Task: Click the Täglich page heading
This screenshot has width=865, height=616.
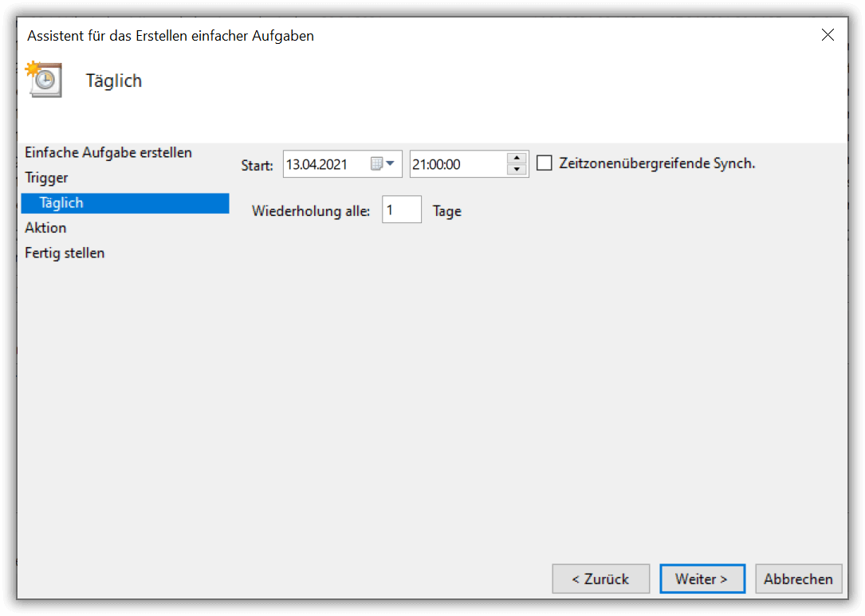Action: pos(114,81)
